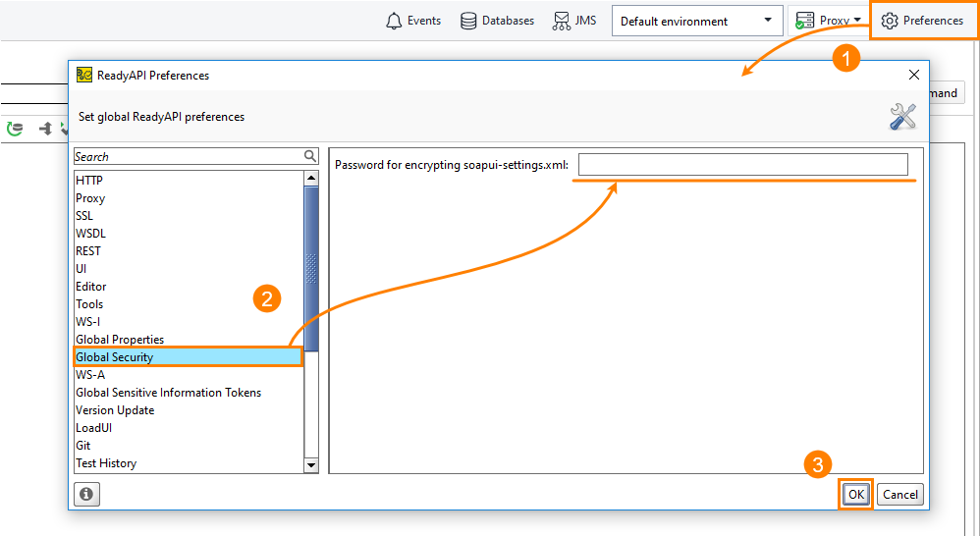Select HTTP in the preferences list
The height and width of the screenshot is (536, 980).
(x=189, y=181)
